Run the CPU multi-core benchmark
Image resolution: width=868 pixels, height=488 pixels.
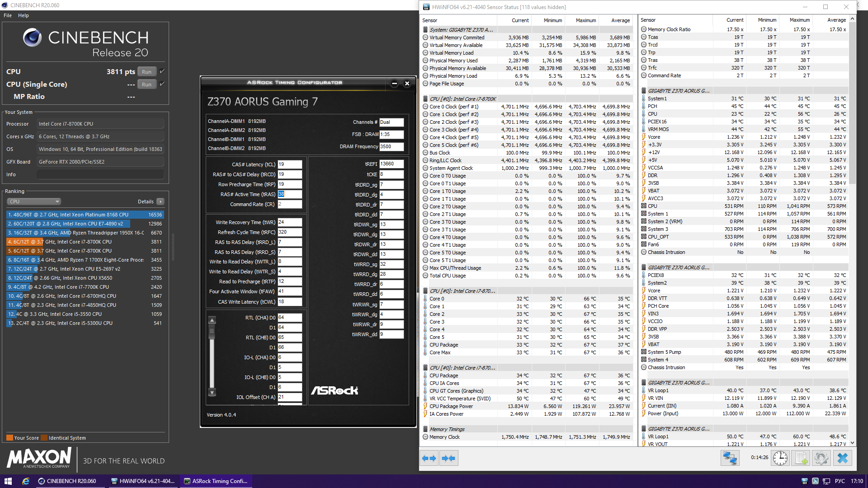click(146, 72)
